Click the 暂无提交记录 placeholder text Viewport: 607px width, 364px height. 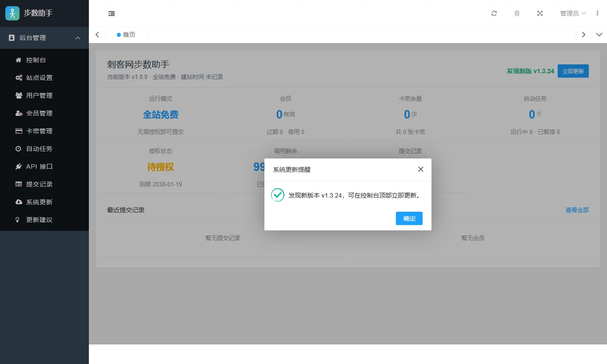pos(223,238)
